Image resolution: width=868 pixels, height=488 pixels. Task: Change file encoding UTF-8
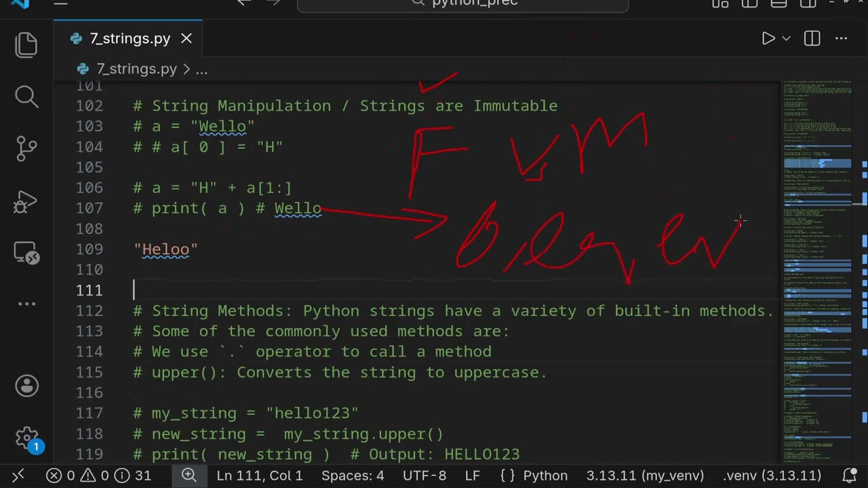(x=425, y=476)
